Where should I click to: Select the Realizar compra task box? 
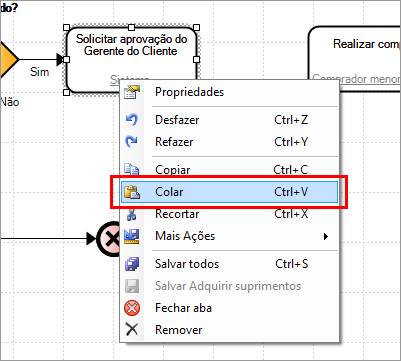pyautogui.click(x=354, y=59)
